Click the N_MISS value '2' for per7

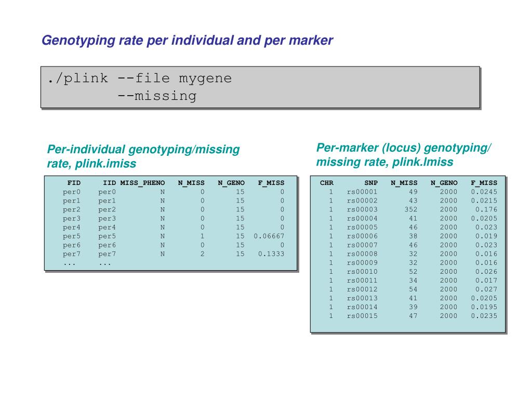[x=202, y=254]
